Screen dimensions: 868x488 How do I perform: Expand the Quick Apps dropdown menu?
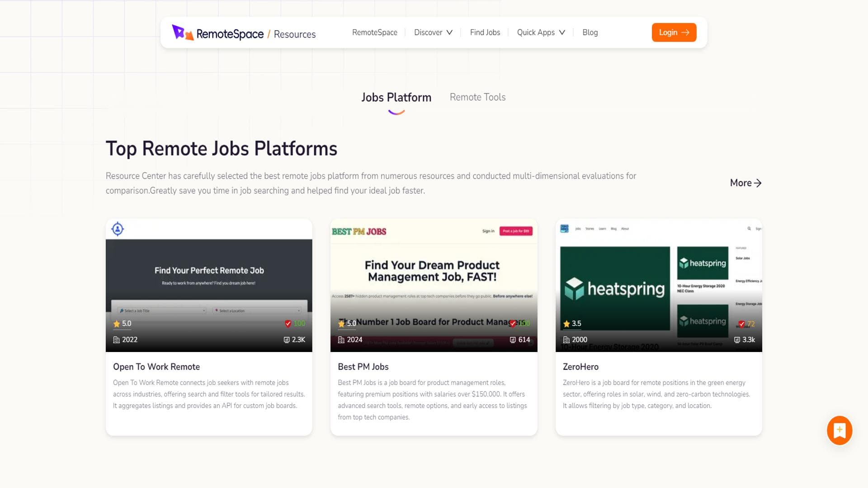(x=541, y=33)
